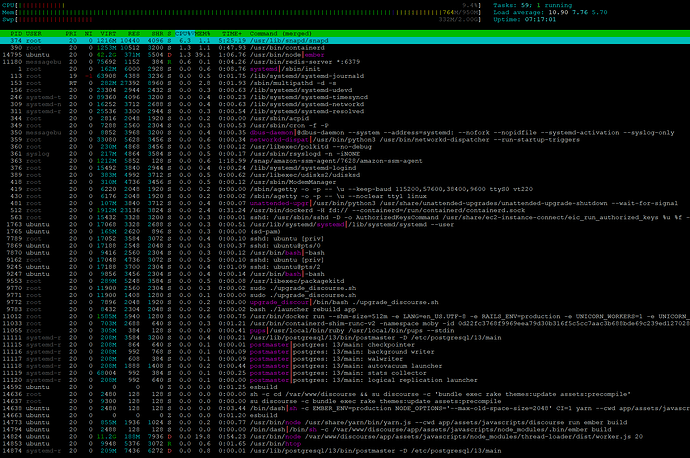
Task: Sort by the TIME+ column header
Action: tap(232, 33)
